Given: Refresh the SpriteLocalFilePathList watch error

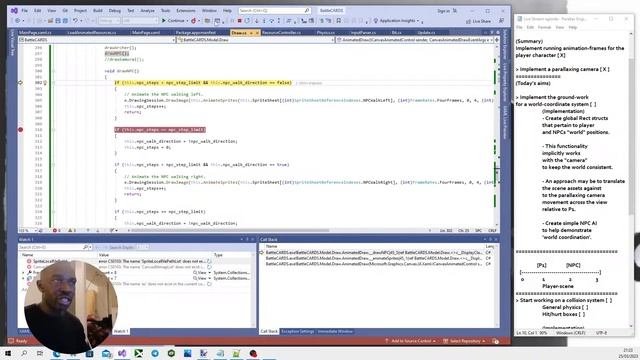Looking at the screenshot, I should pos(209,261).
